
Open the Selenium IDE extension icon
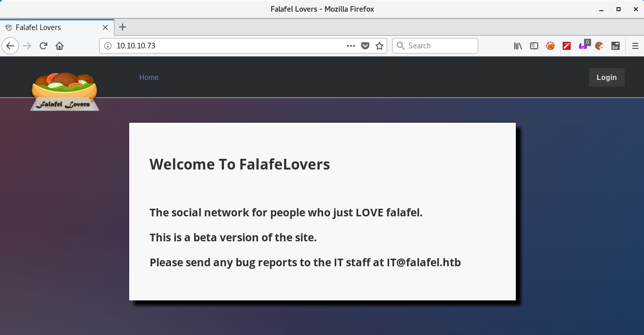[615, 46]
